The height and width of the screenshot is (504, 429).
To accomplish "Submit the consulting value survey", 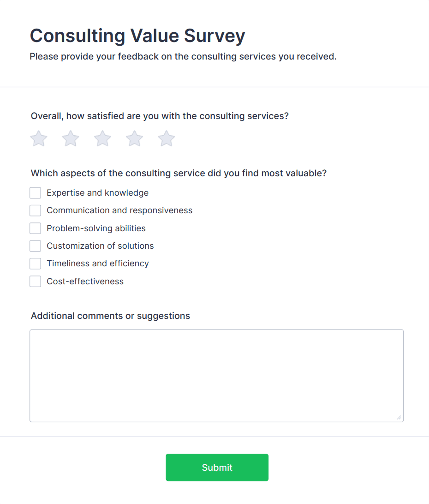I will (217, 467).
